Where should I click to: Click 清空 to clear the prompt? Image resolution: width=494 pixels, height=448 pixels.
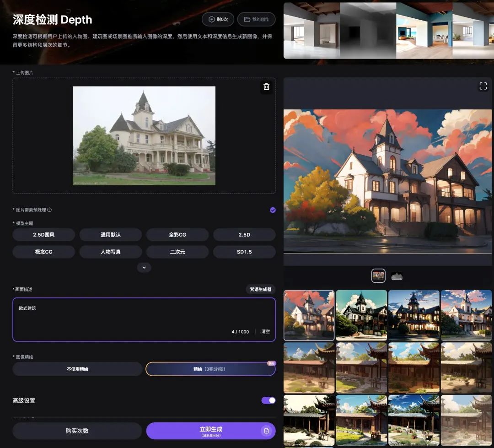coord(265,331)
